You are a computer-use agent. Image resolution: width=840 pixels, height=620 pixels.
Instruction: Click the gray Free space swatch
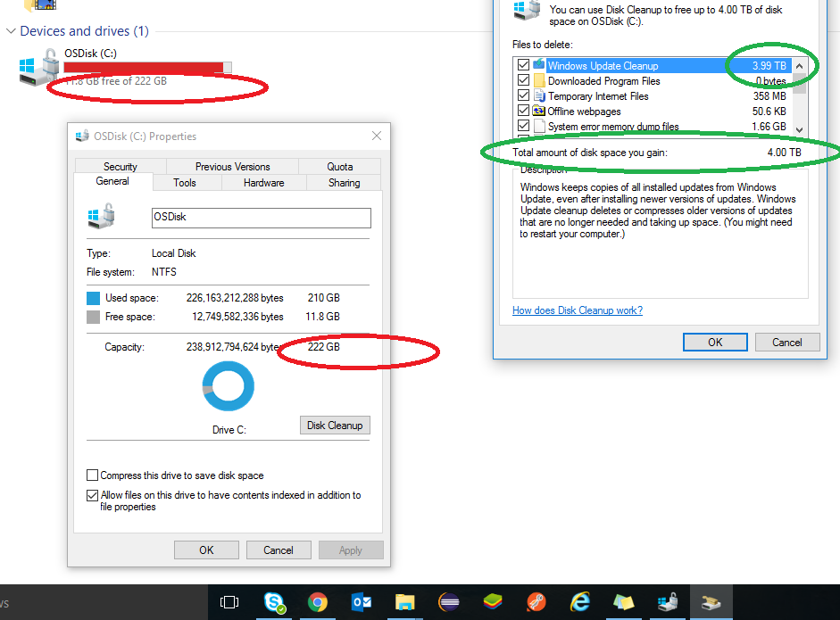point(93,317)
